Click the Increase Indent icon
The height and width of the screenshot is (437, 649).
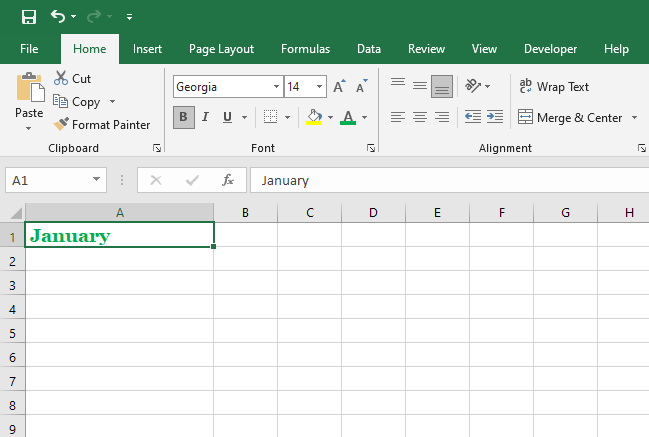tap(494, 117)
